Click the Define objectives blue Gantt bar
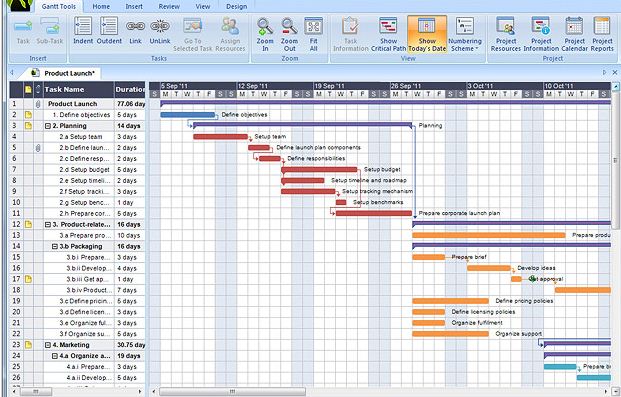Screen dimensions: 621x397 (188, 115)
